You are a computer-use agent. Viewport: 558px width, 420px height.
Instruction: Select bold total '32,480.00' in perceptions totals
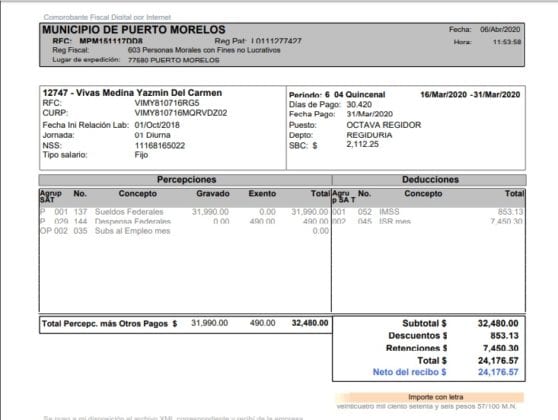click(x=310, y=323)
